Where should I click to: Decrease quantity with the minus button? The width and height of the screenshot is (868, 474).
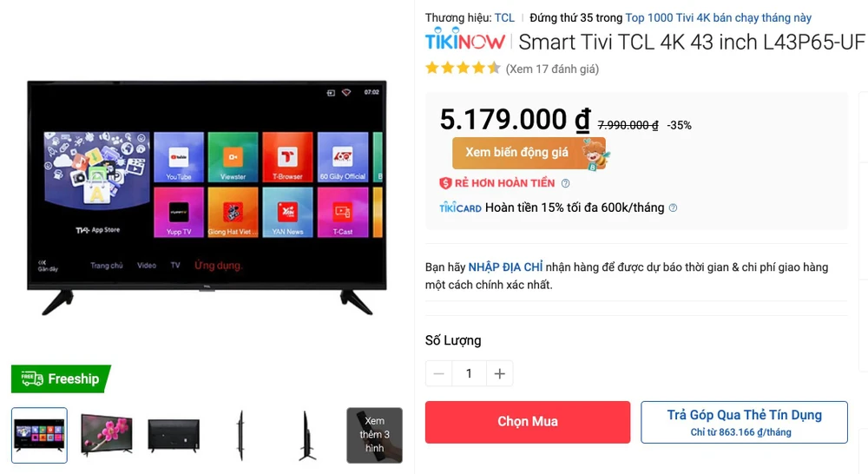[439, 374]
